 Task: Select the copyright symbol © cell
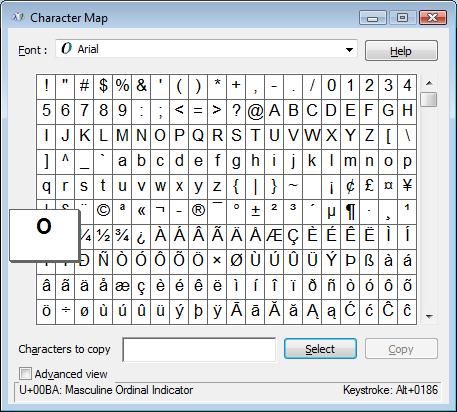(103, 212)
